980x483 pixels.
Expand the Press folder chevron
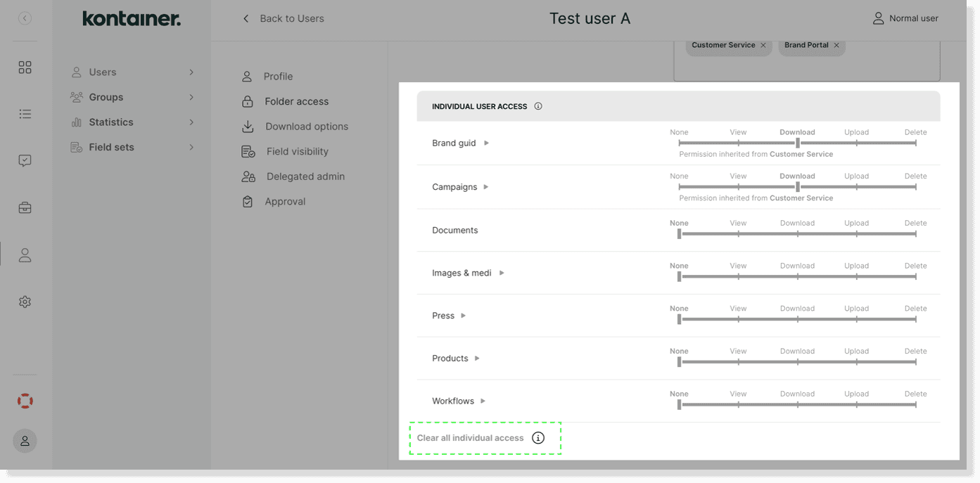[x=463, y=316]
